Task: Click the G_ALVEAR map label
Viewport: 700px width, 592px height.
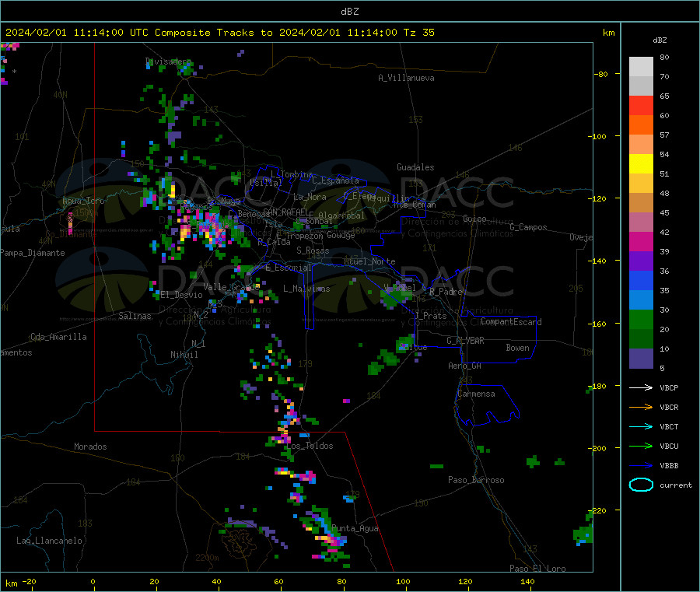Action: point(465,341)
